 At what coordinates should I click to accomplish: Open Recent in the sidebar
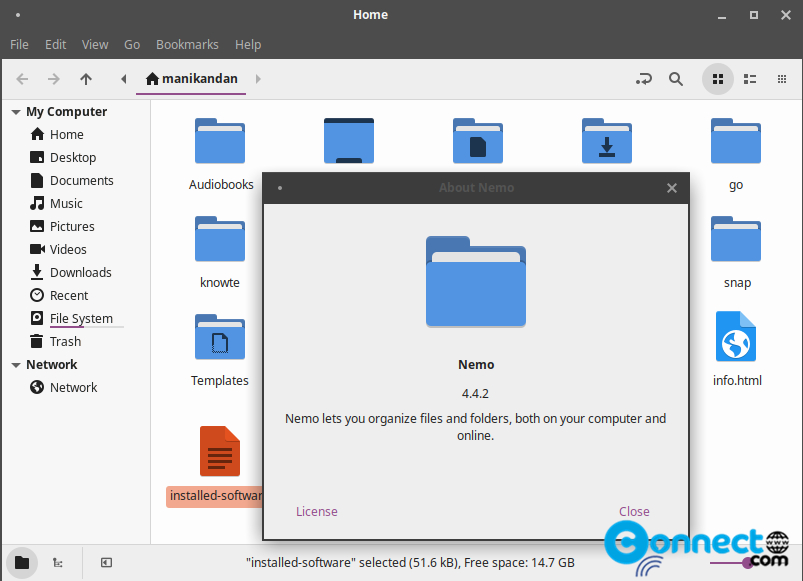[67, 295]
